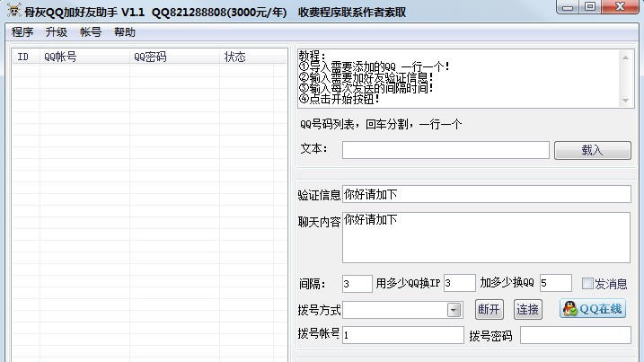Click inside the 聊天内容 text area

point(486,237)
